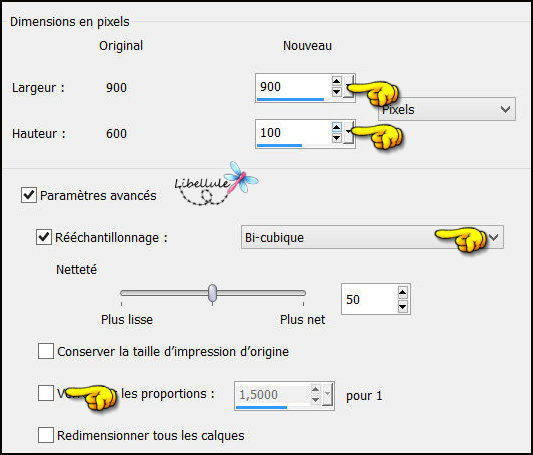The image size is (533, 455).
Task: Click the Netteté value field showing 50
Action: coord(369,299)
